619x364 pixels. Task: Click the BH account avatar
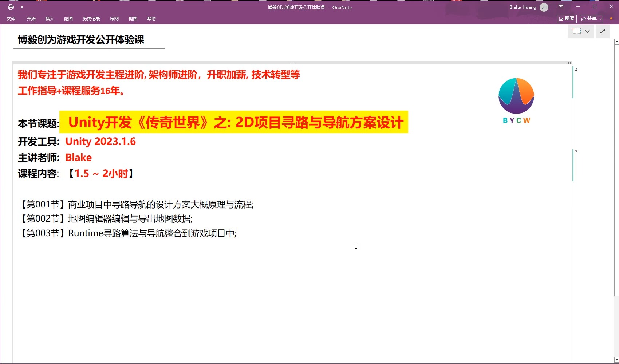[544, 7]
